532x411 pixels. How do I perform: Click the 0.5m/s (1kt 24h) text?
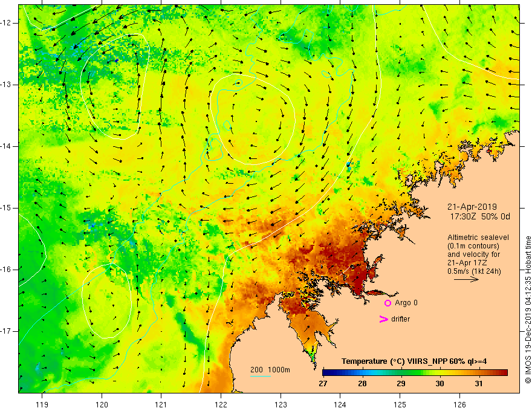474,271
